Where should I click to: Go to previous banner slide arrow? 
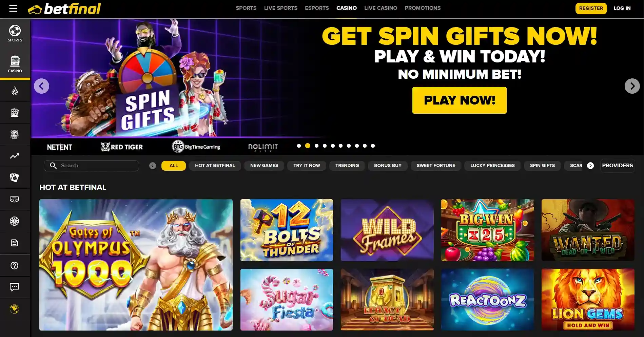[x=41, y=86]
